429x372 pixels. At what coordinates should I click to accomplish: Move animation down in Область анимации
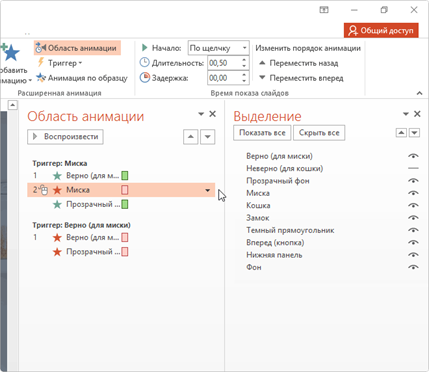click(207, 137)
